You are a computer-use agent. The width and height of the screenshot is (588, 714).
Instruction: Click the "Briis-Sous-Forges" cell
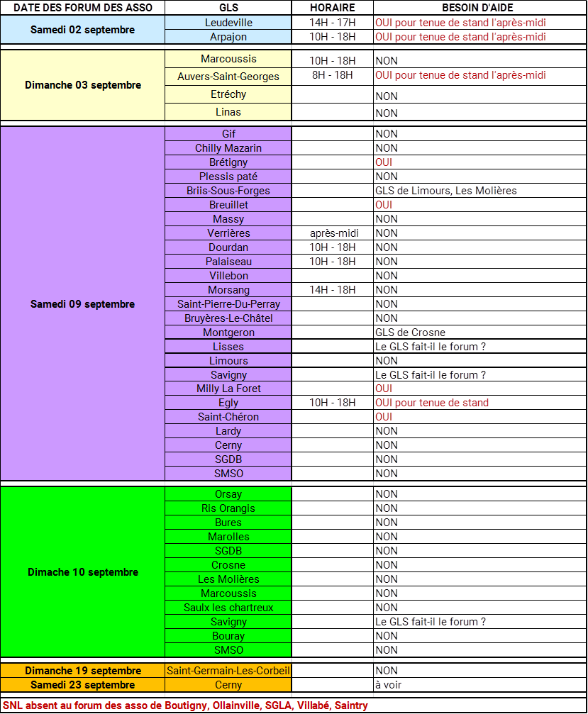[x=228, y=191]
